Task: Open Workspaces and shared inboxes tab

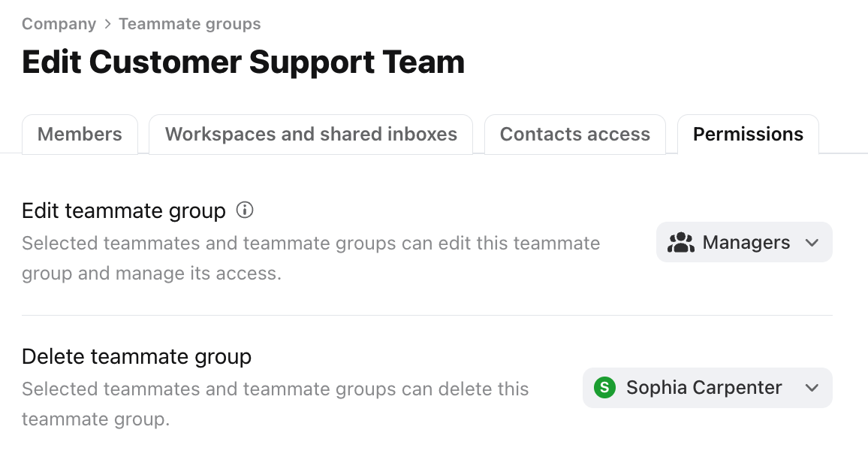Action: 311,134
